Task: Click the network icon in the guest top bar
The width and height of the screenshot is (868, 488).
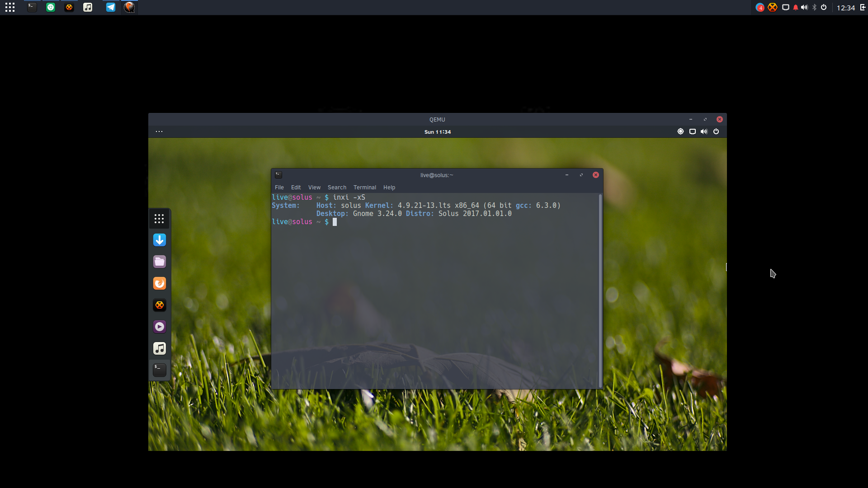Action: 692,131
